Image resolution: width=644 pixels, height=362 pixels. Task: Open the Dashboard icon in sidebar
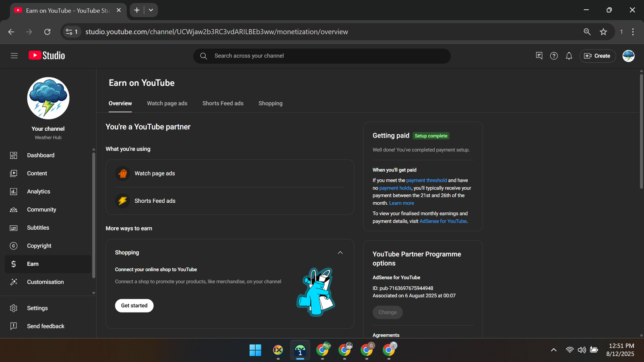[x=14, y=155]
